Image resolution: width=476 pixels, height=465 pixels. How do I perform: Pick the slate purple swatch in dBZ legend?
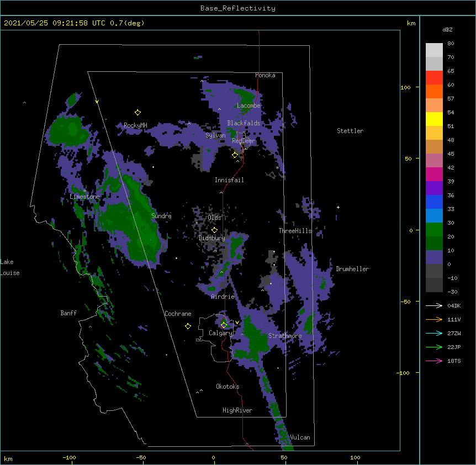pos(434,257)
